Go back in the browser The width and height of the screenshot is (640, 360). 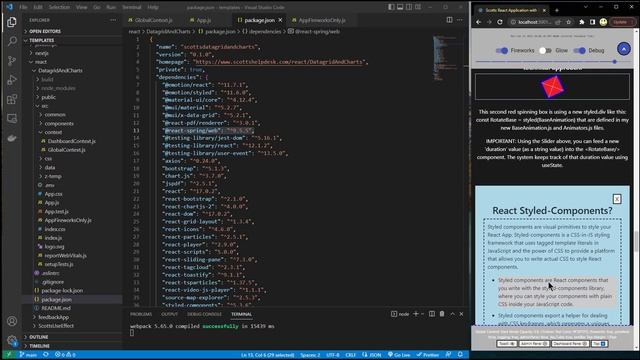(479, 22)
